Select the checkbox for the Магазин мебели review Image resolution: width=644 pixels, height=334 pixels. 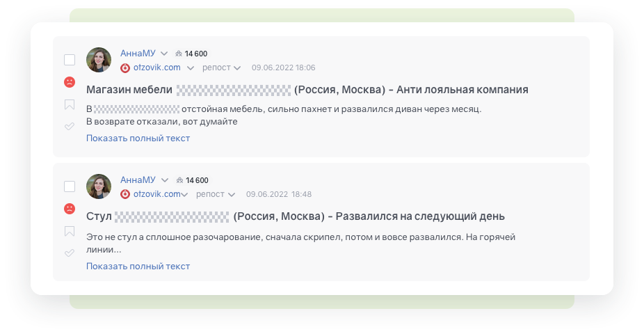click(70, 60)
